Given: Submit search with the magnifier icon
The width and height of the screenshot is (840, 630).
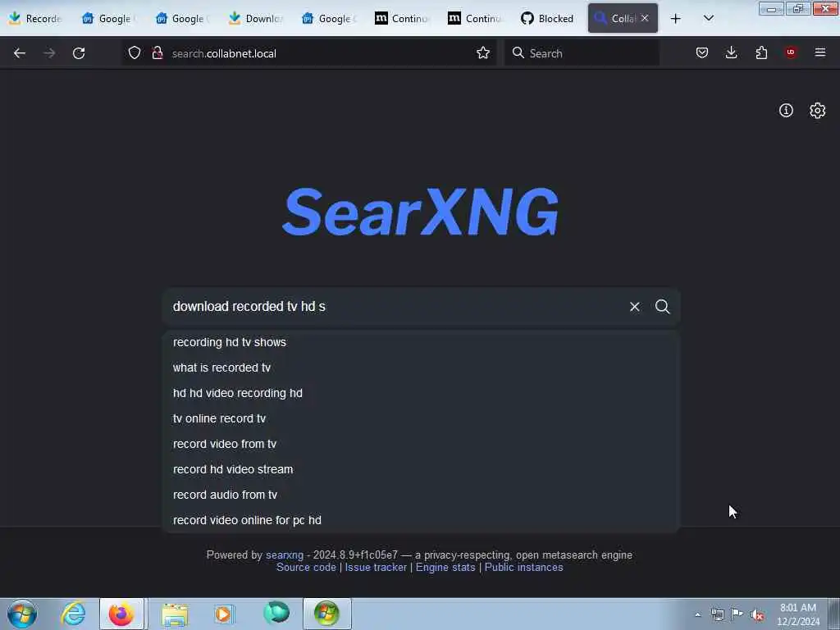Looking at the screenshot, I should click(663, 307).
